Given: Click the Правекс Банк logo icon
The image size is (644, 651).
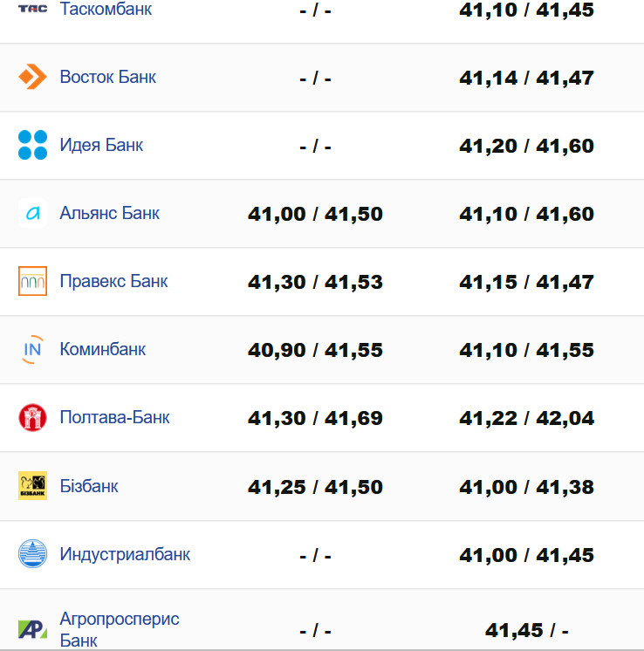Looking at the screenshot, I should [32, 281].
